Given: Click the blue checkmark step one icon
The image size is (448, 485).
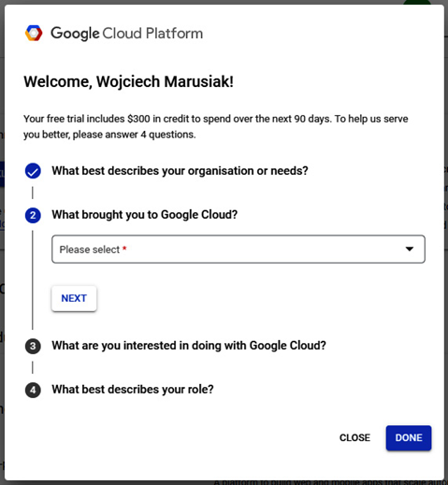Looking at the screenshot, I should coord(33,171).
